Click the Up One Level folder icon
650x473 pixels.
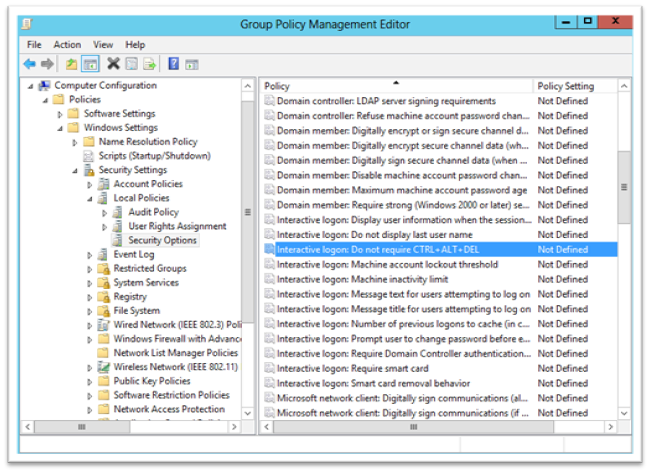71,64
